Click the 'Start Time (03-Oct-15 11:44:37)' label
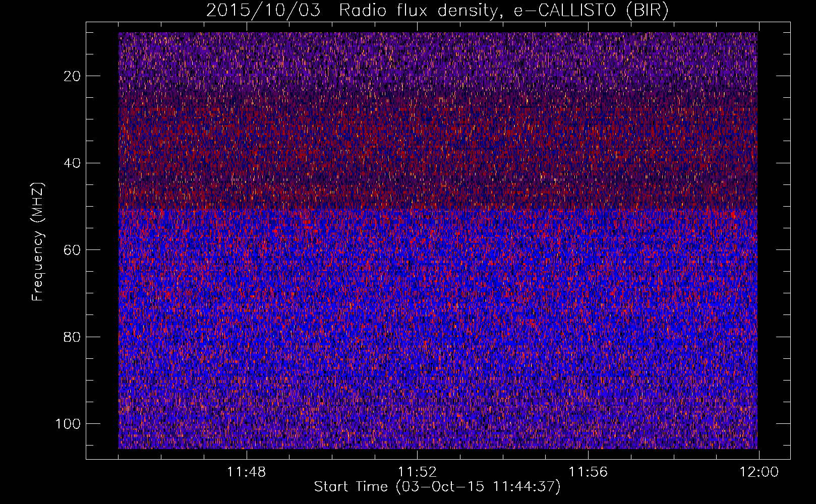 tap(437, 487)
